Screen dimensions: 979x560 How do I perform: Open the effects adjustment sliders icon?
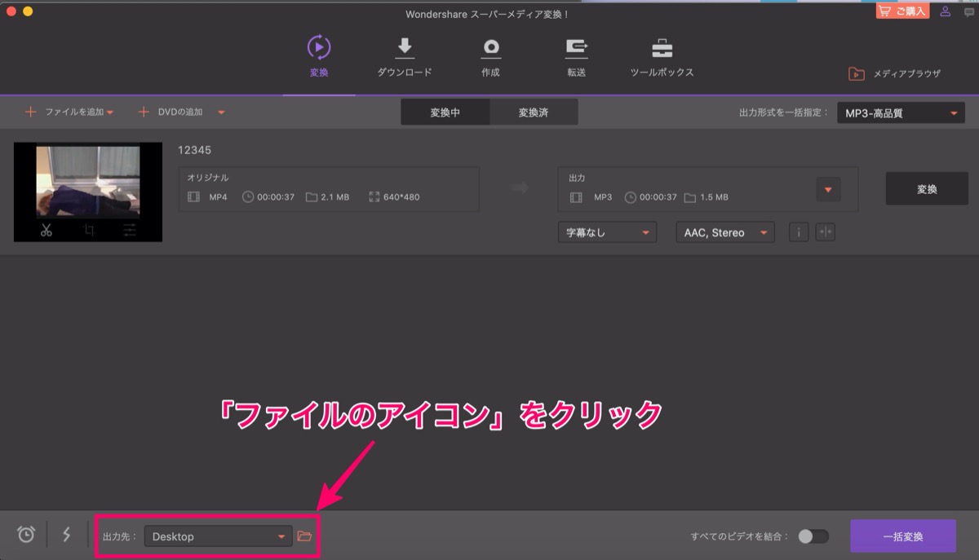[130, 230]
